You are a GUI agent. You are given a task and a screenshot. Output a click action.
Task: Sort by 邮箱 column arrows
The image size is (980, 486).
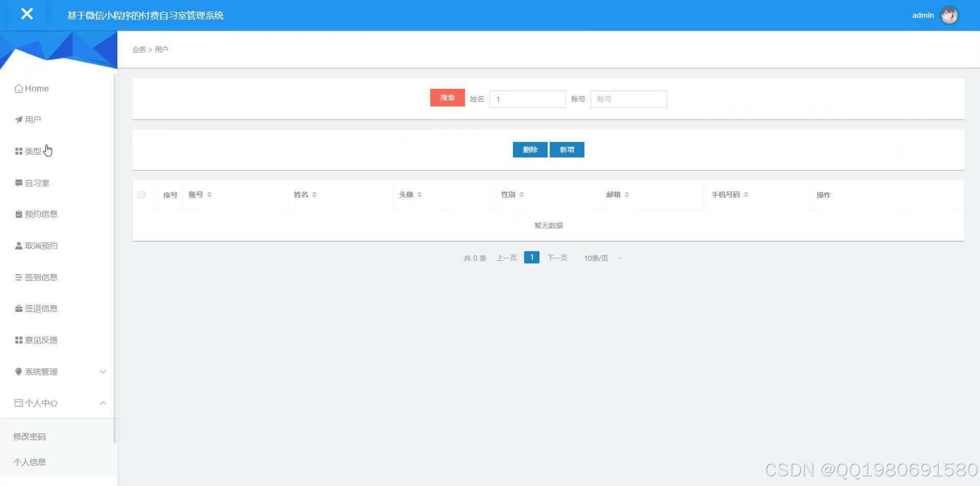click(x=627, y=195)
